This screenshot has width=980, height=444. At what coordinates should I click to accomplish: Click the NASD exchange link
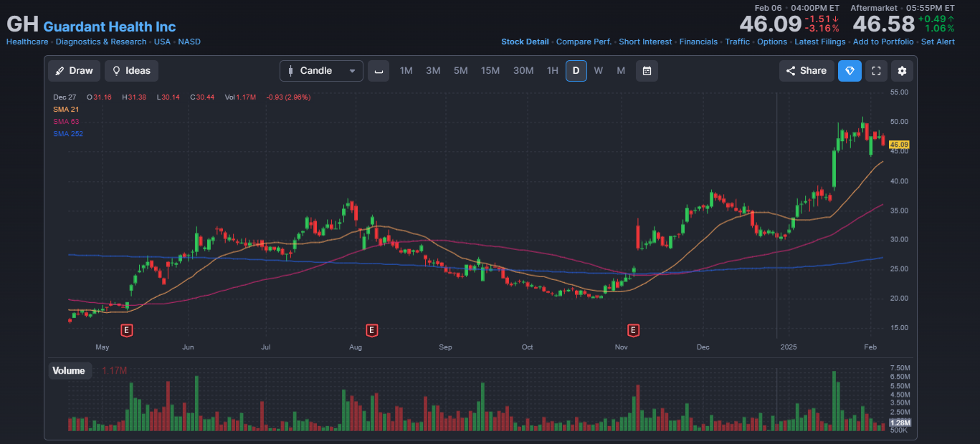click(x=189, y=42)
